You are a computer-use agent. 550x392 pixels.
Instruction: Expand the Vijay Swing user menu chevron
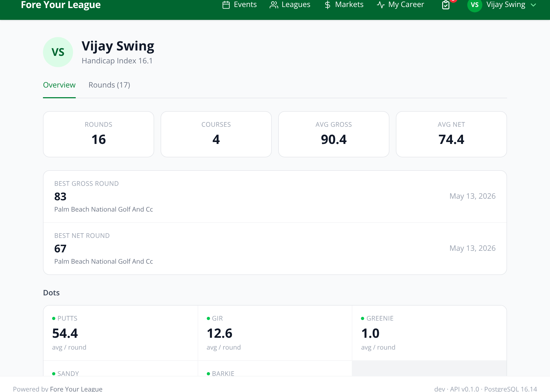533,5
